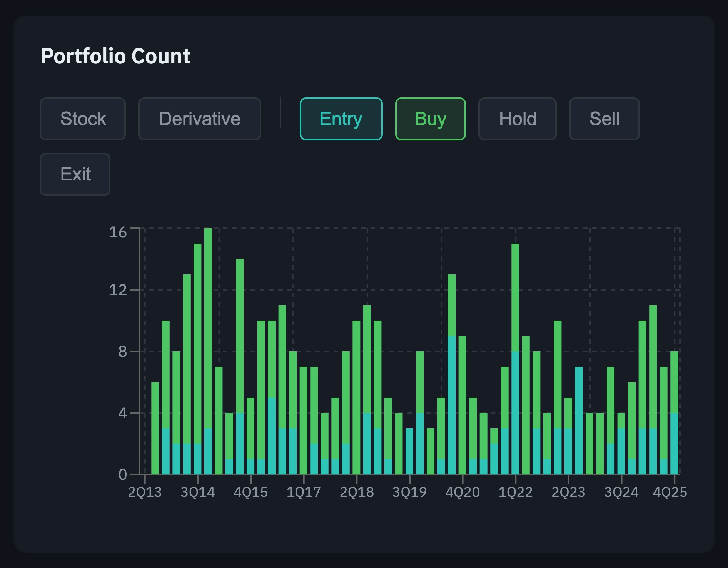Enable the Exit series toggle
This screenshot has height=568, width=728.
point(75,174)
